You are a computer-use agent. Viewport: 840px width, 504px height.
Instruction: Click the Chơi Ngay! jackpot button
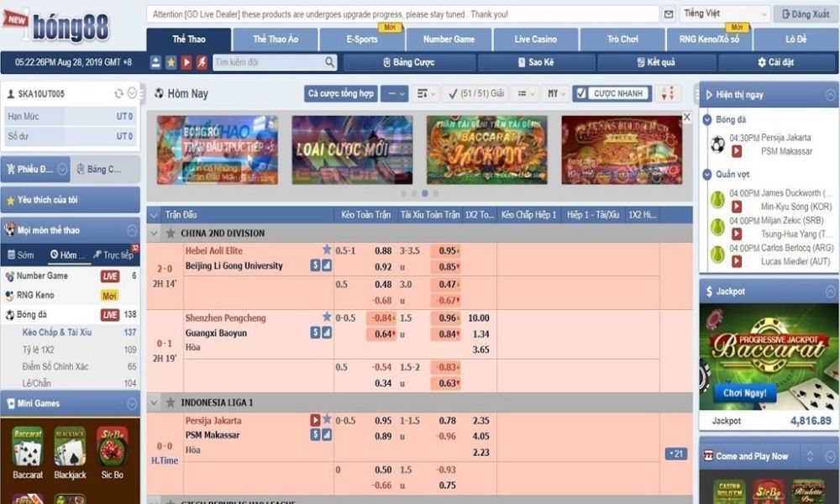(744, 393)
